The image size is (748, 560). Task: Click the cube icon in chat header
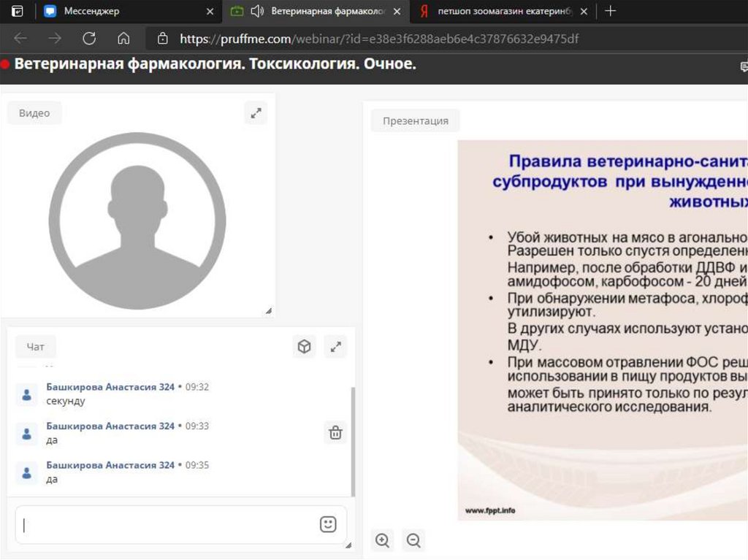[304, 348]
